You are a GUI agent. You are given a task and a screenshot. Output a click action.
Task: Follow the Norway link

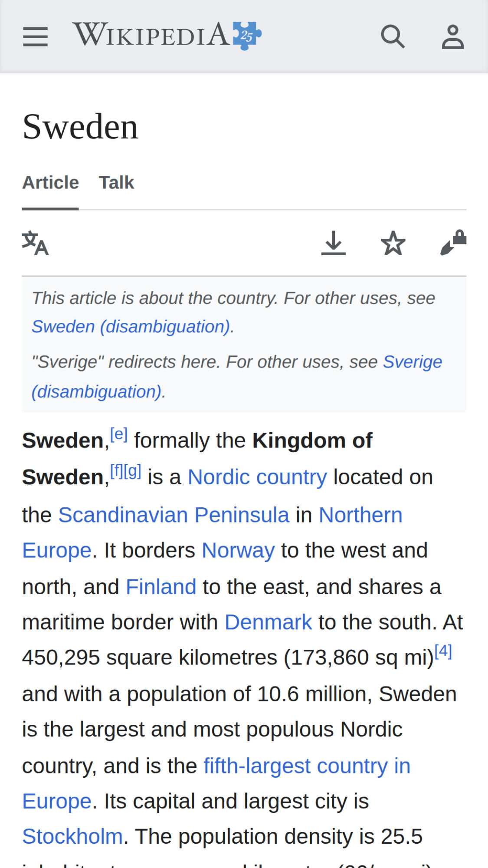coord(238,551)
